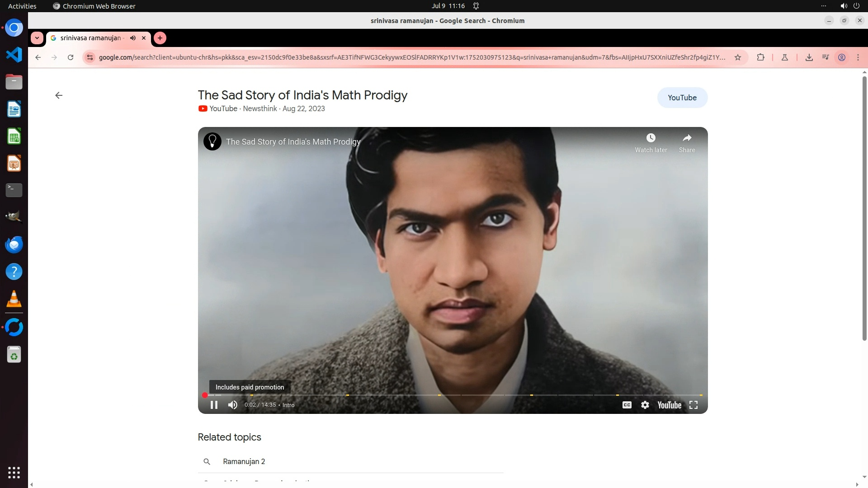The image size is (868, 488).
Task: Click the Watch later clock icon
Action: (651, 138)
